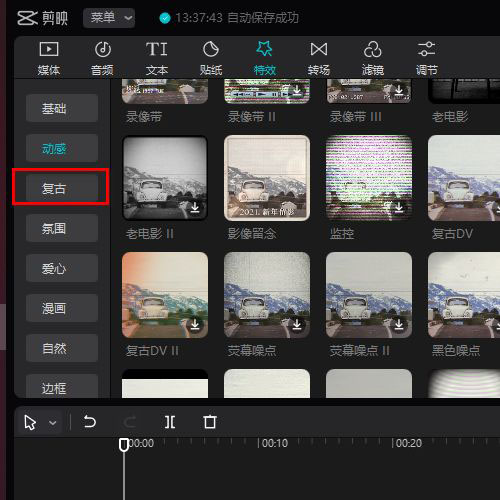Expand the 菜单 menu dropdown

click(x=109, y=18)
